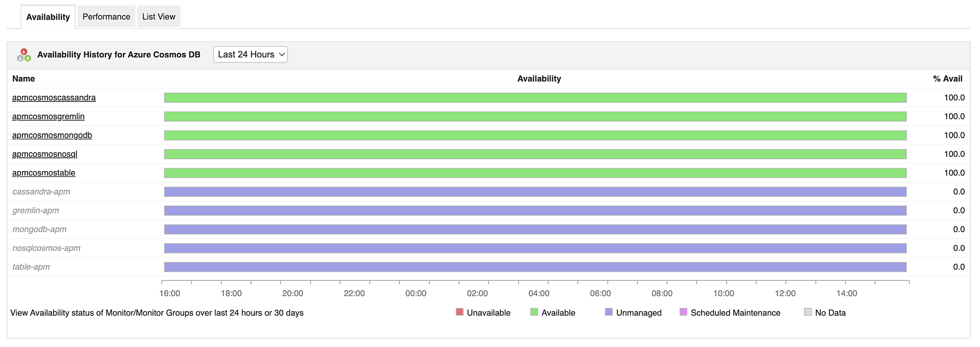Click the pink Scheduled Maintenance legend swatch
The image size is (980, 347).
[683, 312]
